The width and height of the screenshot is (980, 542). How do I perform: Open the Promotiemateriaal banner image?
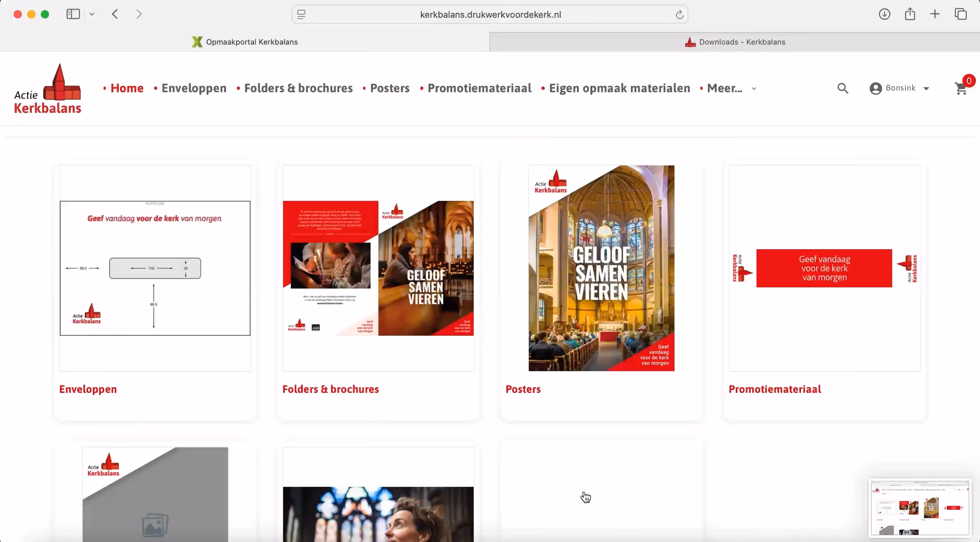pos(825,268)
